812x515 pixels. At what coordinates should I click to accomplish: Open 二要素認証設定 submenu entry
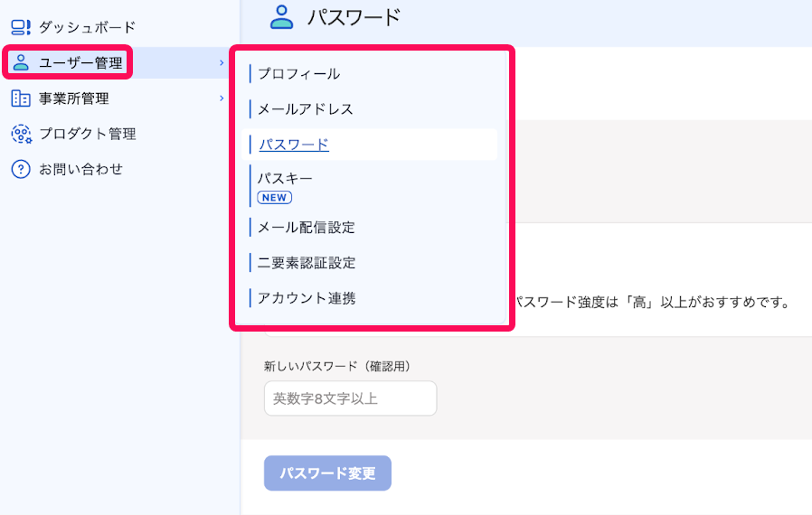307,263
